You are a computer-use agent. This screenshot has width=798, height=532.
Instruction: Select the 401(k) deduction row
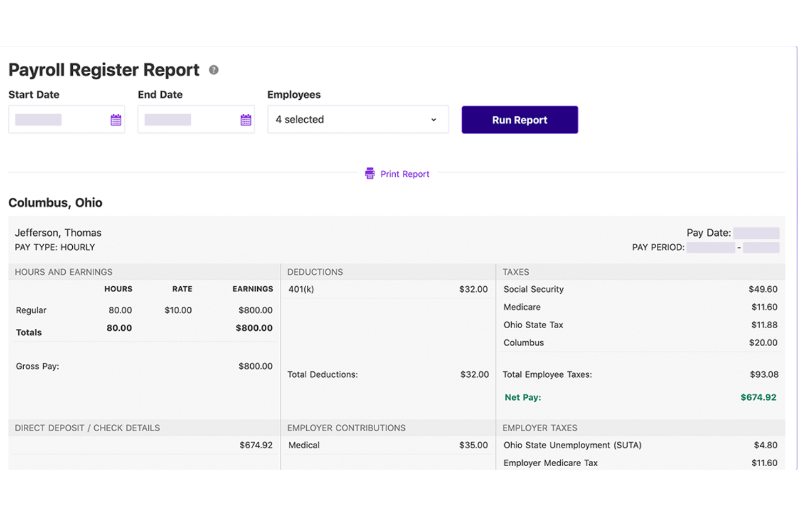tap(388, 289)
